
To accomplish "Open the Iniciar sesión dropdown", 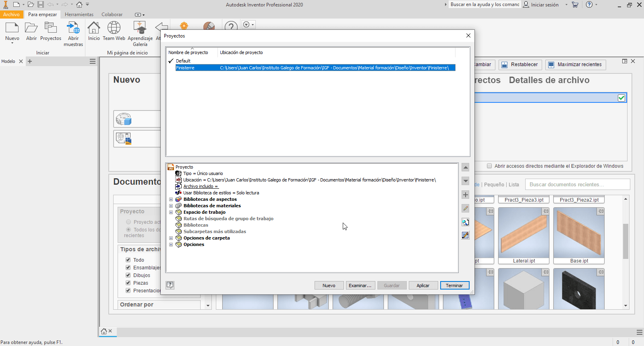I will (x=566, y=5).
